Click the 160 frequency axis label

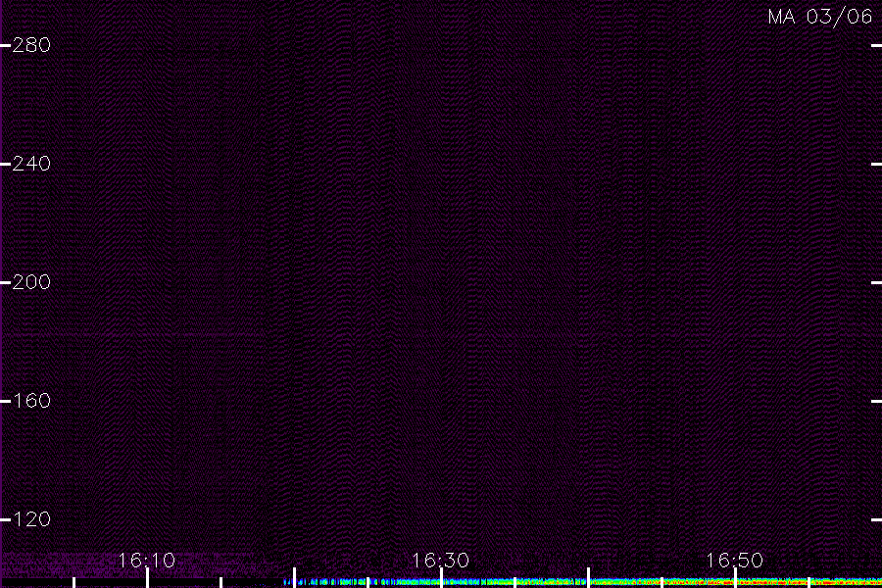tap(31, 401)
